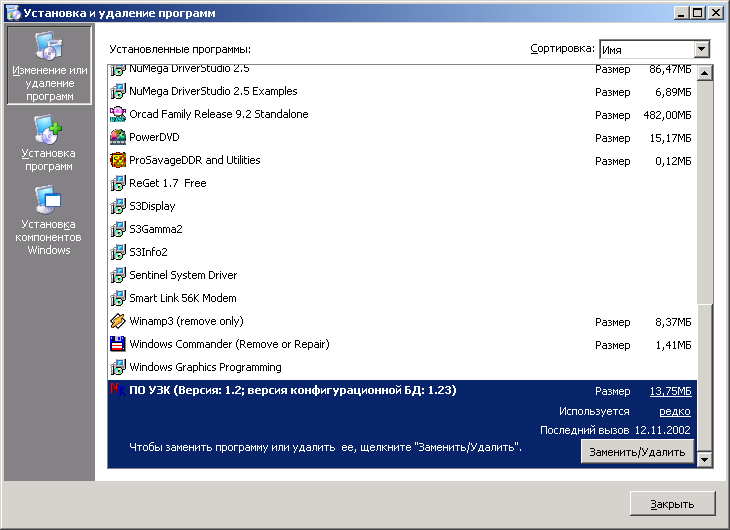This screenshot has width=730, height=530.
Task: Select the Change or Remove Programs sidebar icon
Action: pyautogui.click(x=48, y=46)
